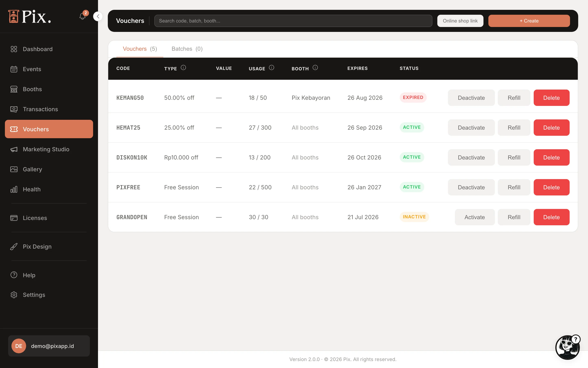Click the Transactions icon in the sidebar
Viewport: 588px width, 368px height.
click(x=14, y=109)
